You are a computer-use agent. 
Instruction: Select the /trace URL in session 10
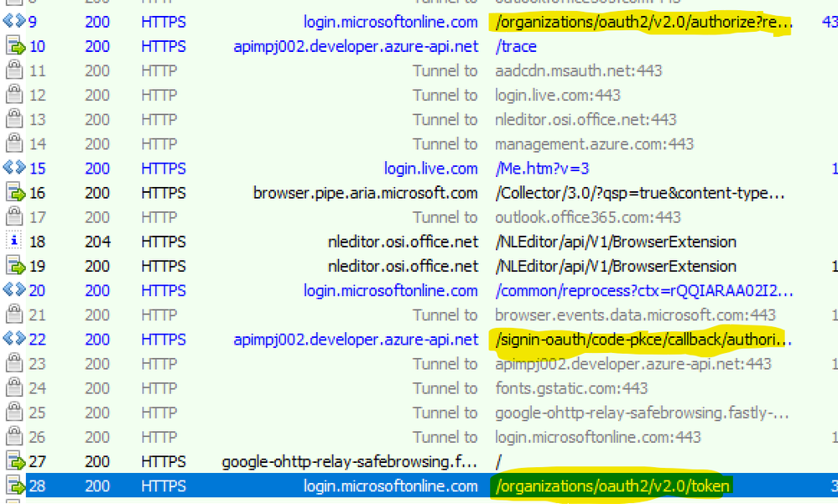pyautogui.click(x=516, y=46)
